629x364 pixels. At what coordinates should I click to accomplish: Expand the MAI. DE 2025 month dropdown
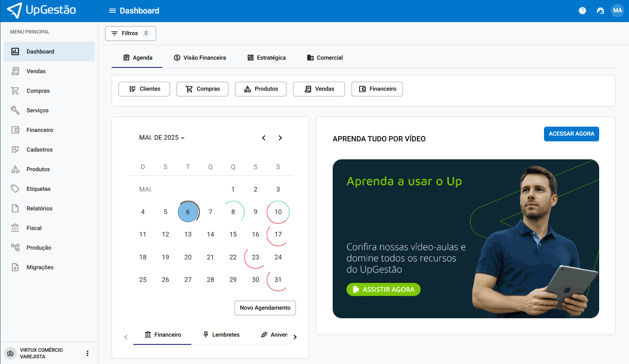(162, 138)
